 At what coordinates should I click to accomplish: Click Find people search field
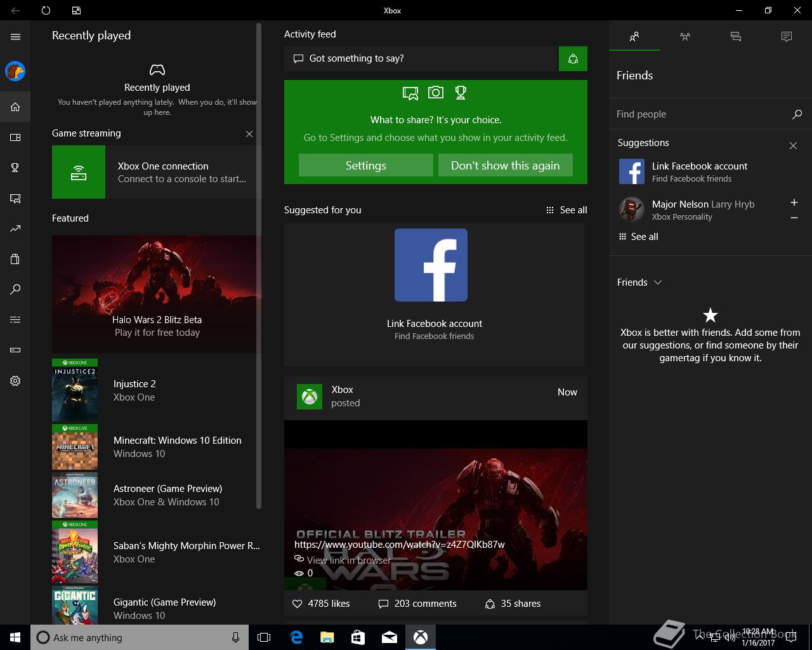click(701, 114)
